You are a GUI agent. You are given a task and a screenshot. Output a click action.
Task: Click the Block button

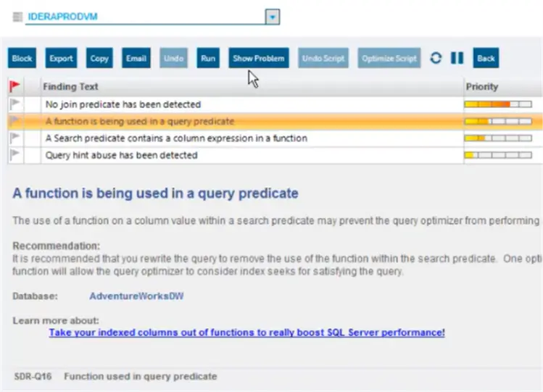tap(22, 58)
